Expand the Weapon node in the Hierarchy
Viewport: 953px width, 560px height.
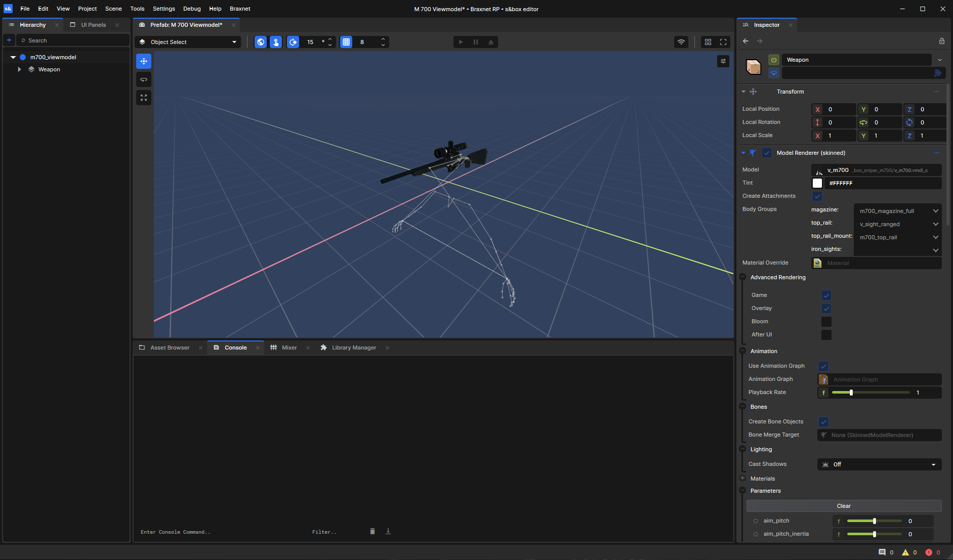[19, 69]
